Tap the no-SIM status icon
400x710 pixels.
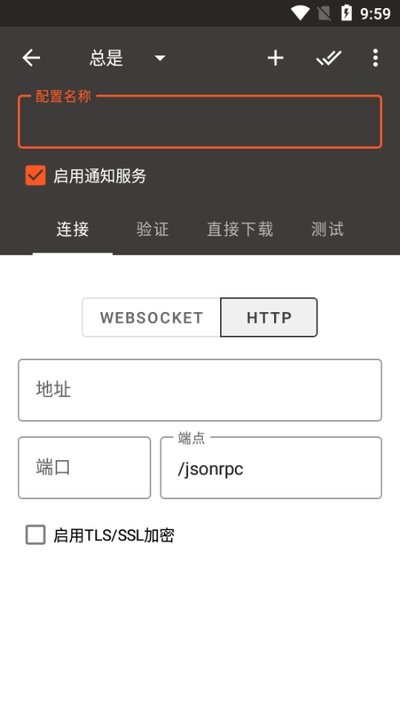[324, 13]
